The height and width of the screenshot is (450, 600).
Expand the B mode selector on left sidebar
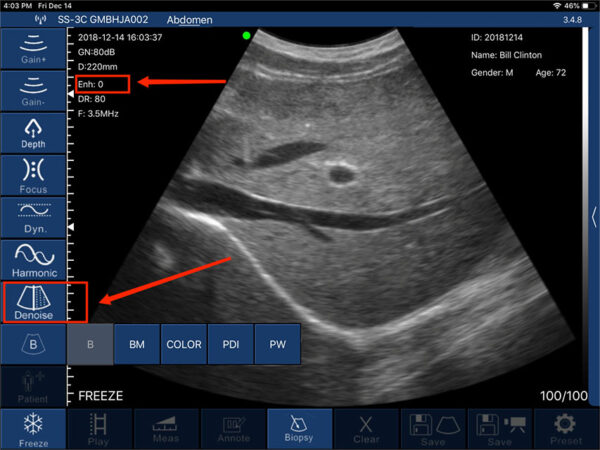[33, 344]
